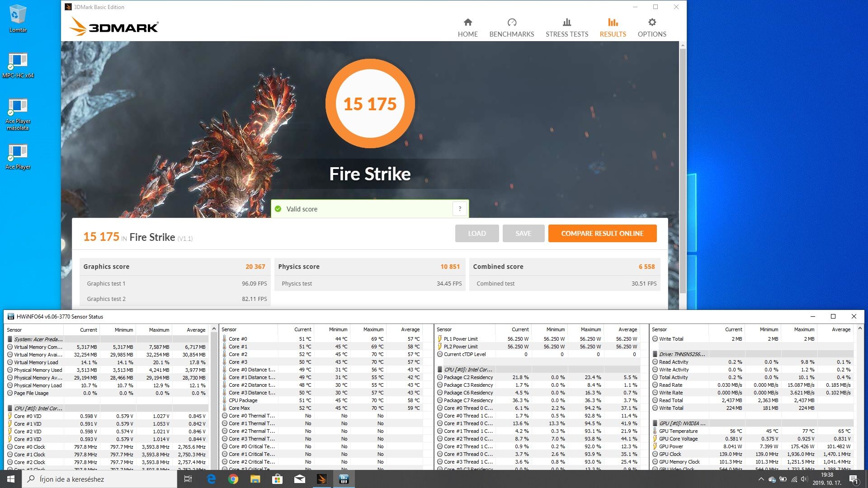Open the HOME tab in 3DMark
Screen dimensions: 868x488
coord(467,28)
